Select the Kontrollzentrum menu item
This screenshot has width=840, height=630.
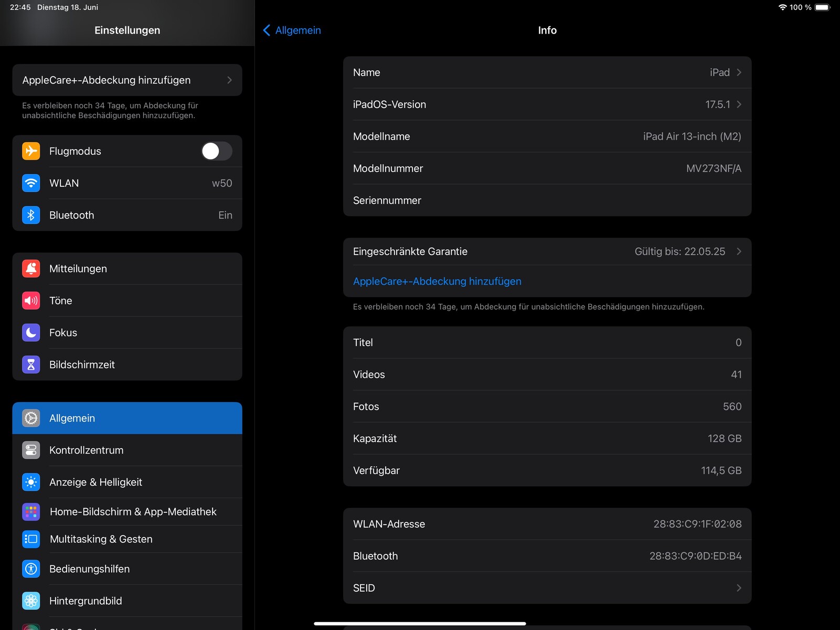[x=127, y=450]
